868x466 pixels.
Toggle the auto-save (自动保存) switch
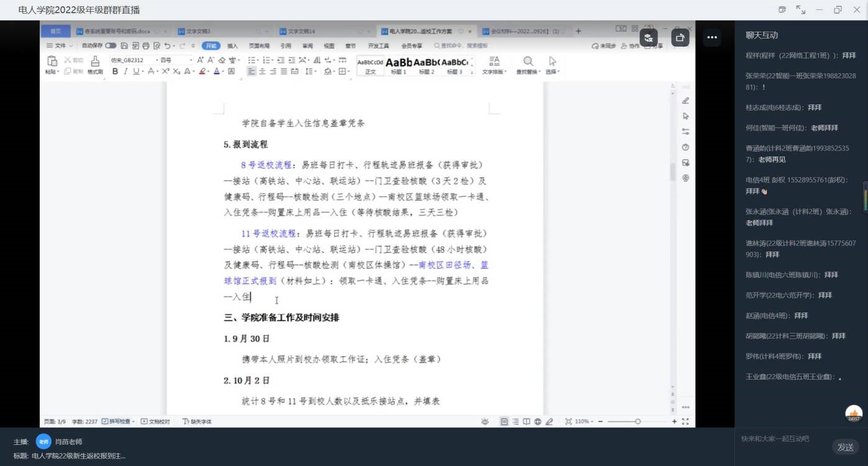[111, 46]
